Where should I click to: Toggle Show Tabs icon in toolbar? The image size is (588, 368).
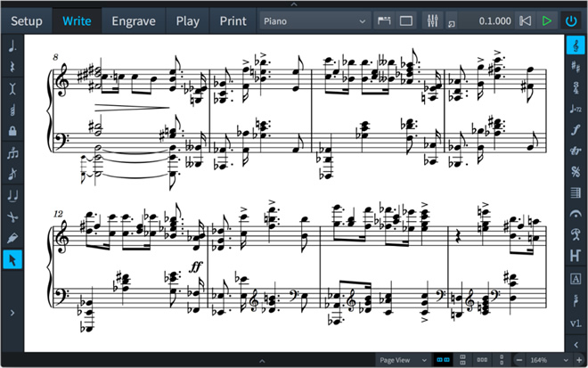click(x=384, y=21)
